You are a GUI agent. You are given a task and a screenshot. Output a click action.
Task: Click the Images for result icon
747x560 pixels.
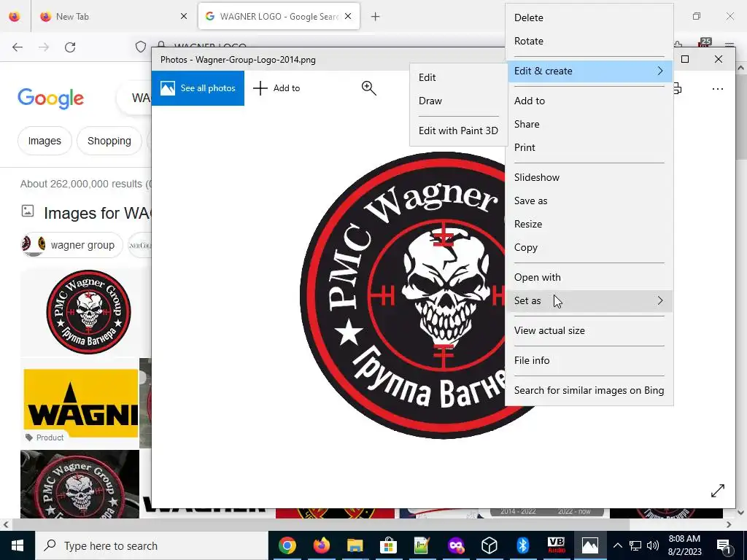28,211
